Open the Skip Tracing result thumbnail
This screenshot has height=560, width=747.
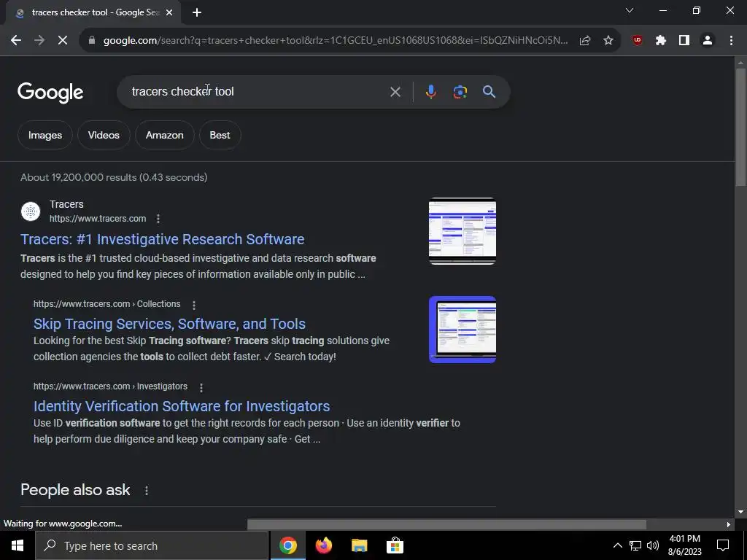pyautogui.click(x=462, y=330)
